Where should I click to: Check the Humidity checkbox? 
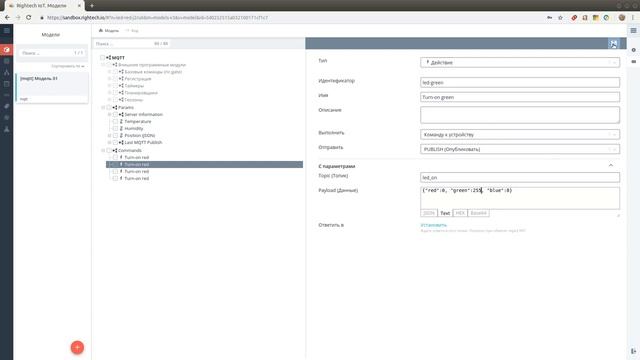(115, 128)
